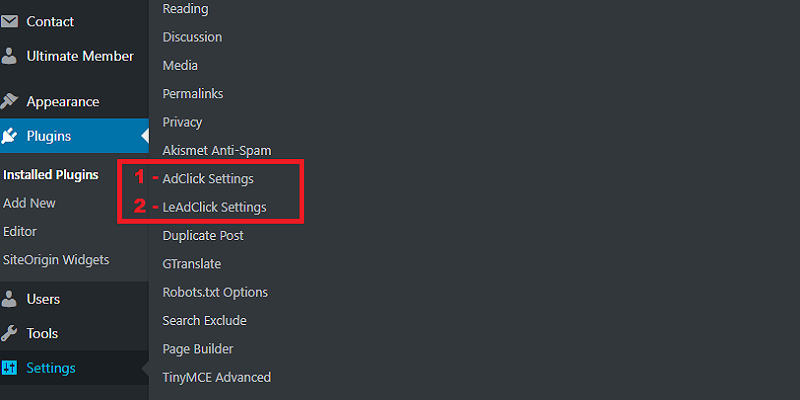Open Akismet Anti-Spam settings
This screenshot has height=400, width=800.
point(217,150)
